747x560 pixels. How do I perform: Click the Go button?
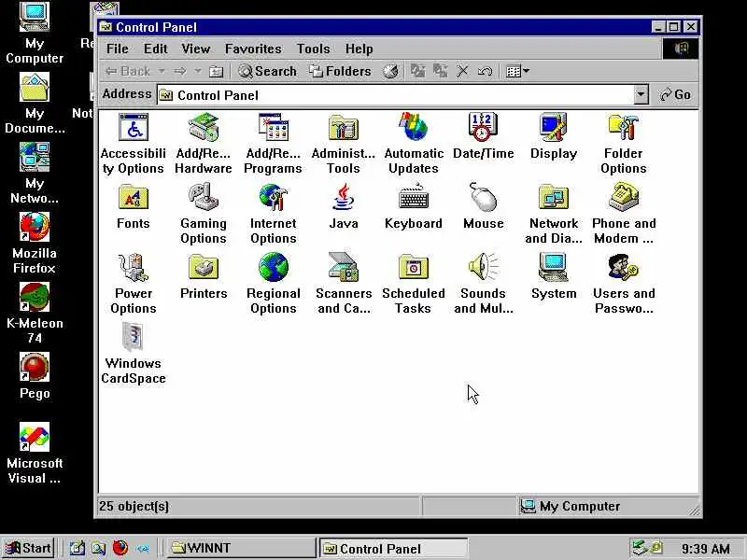[675, 95]
